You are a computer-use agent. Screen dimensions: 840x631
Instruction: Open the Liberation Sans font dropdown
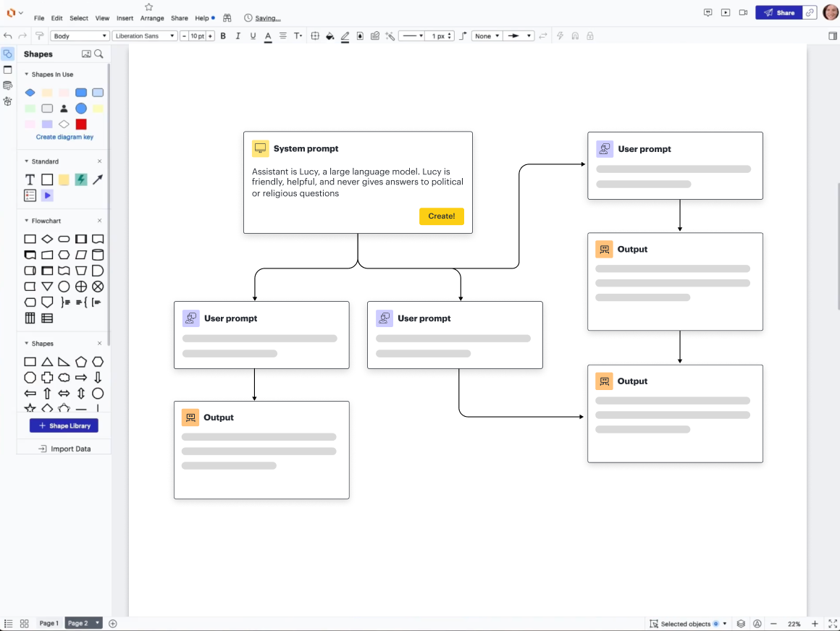145,36
